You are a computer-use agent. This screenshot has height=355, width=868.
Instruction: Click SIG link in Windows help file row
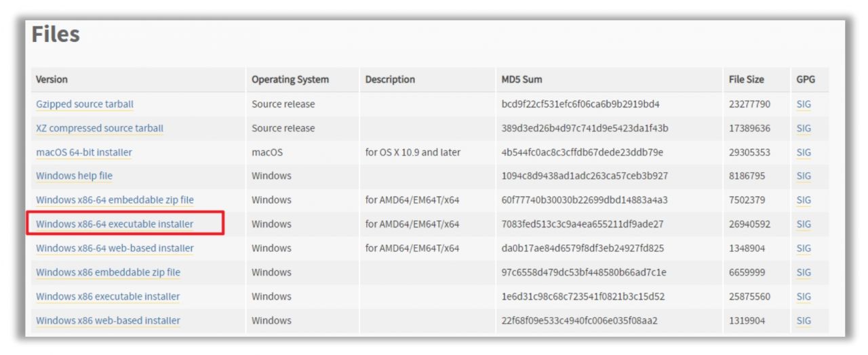[804, 176]
